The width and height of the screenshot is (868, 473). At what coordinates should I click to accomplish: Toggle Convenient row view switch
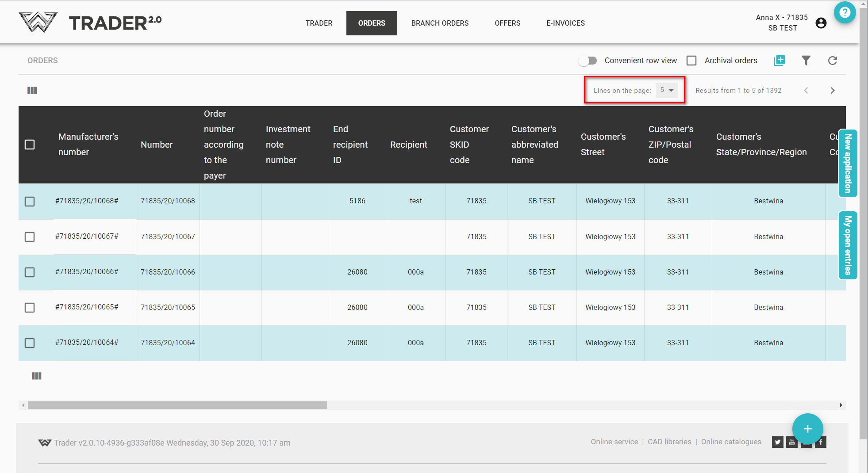[x=588, y=61]
